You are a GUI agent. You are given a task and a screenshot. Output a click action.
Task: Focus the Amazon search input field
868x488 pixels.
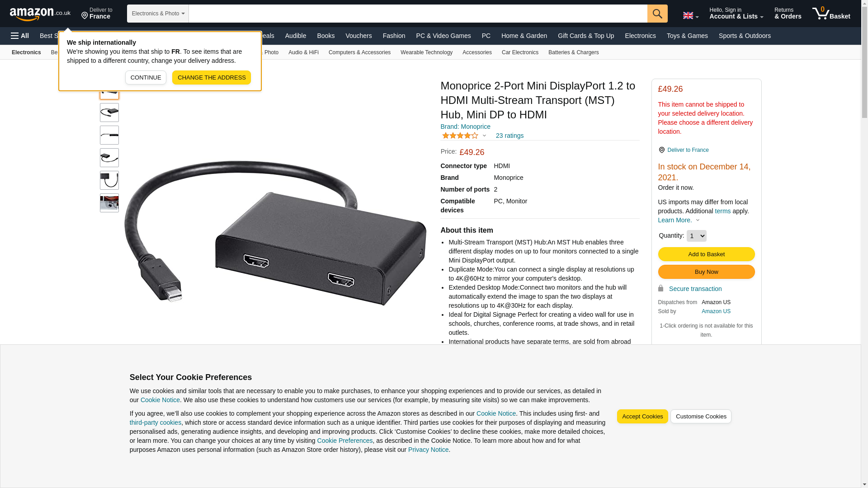418,14
